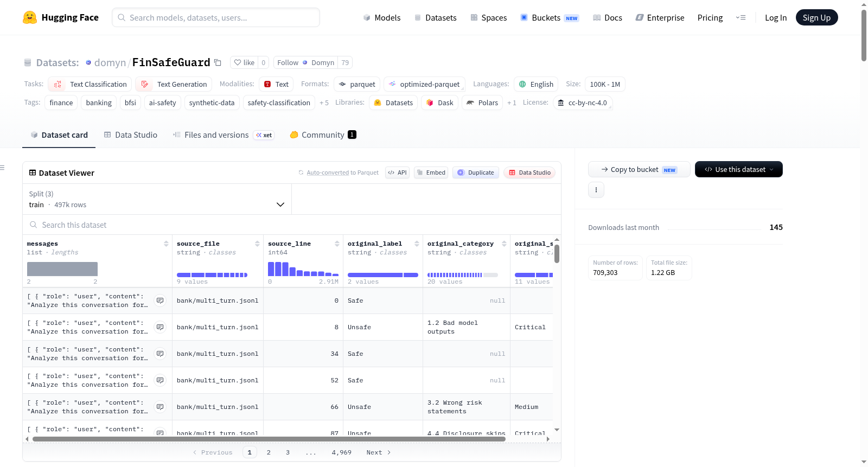Click the Copy to bucket button

[639, 169]
